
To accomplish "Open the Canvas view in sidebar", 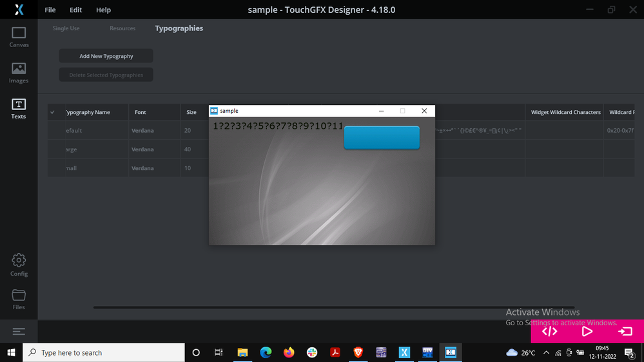I will 19,37.
